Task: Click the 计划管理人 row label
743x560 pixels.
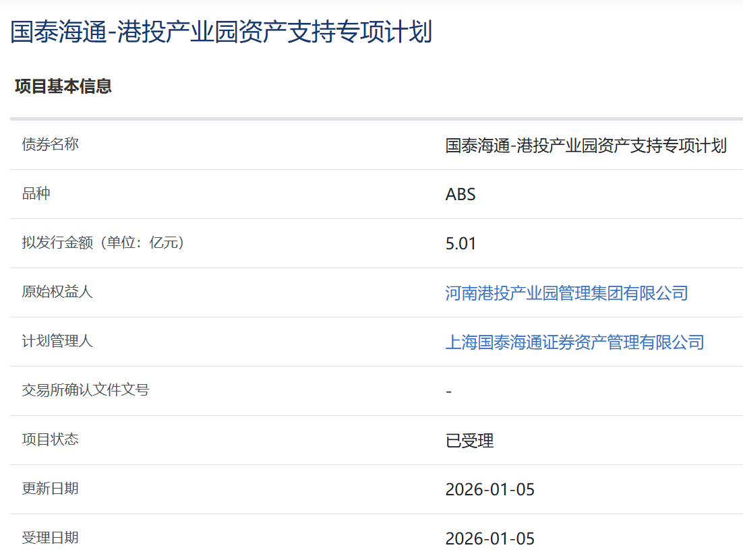Action: pos(57,341)
